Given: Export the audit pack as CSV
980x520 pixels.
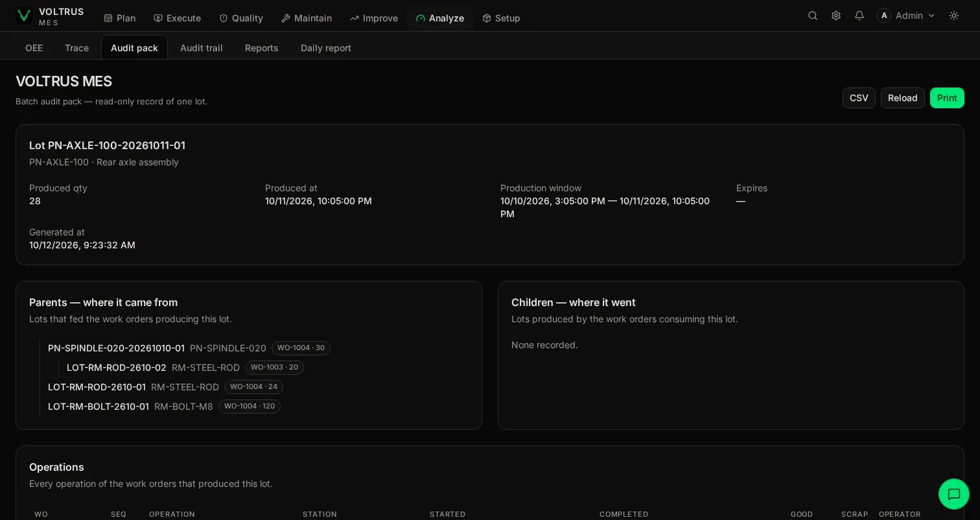Looking at the screenshot, I should click(859, 98).
